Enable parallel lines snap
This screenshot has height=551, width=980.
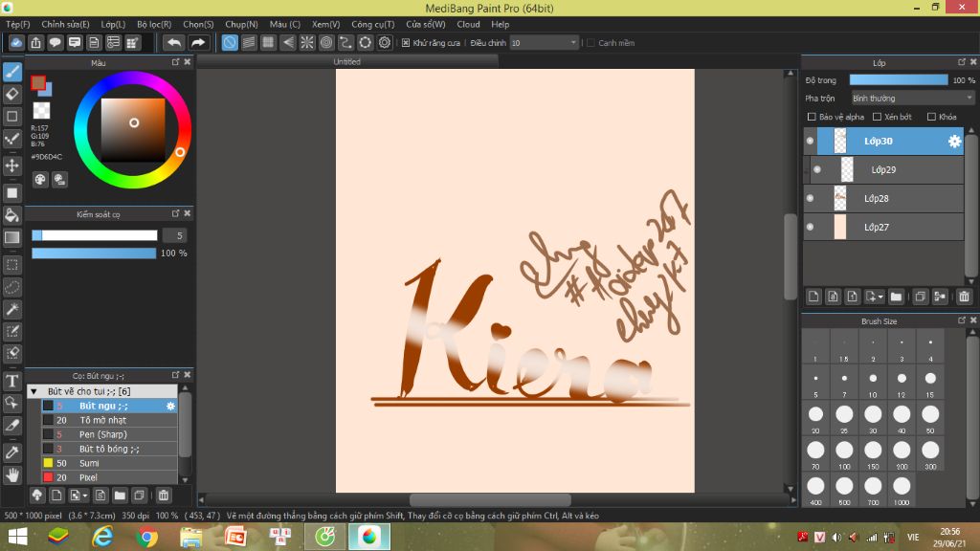[x=249, y=42]
